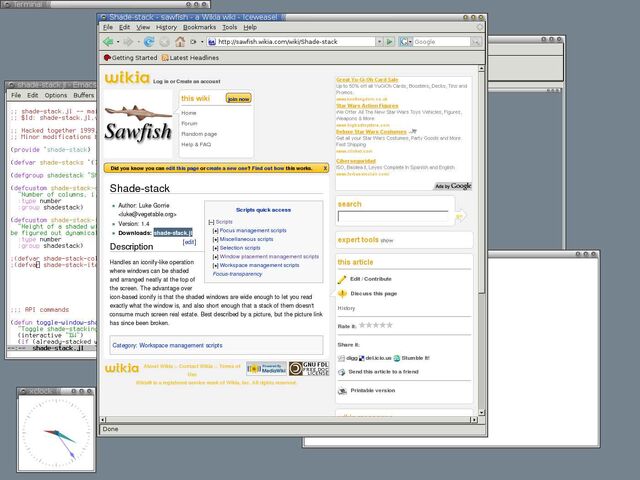Open the Bookmarks menu
640x480 pixels.
[199, 27]
